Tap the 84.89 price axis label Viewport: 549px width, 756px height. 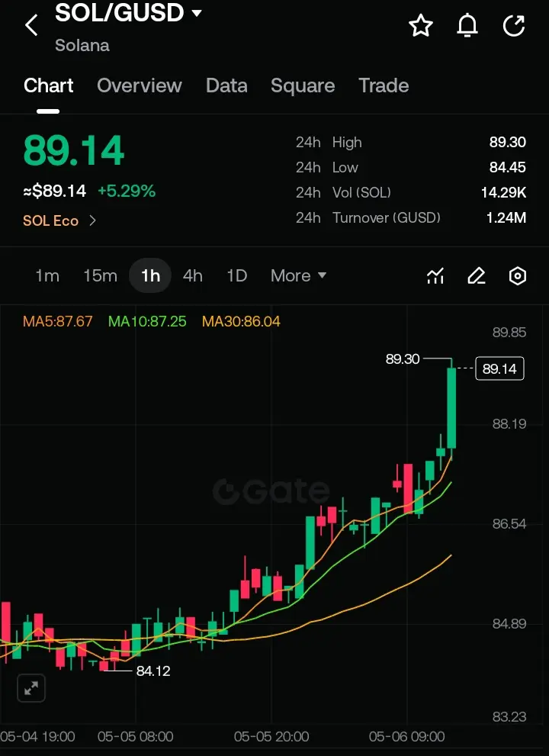pyautogui.click(x=509, y=624)
